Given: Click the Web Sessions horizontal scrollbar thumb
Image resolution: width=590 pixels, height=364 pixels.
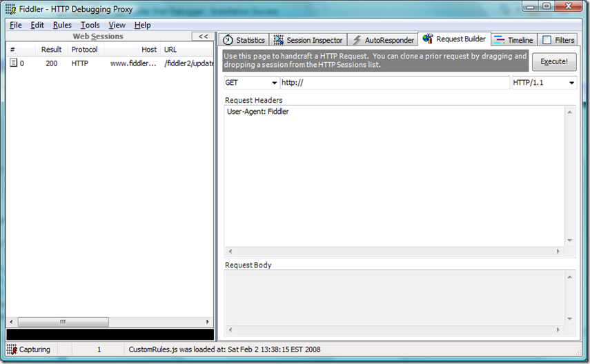Looking at the screenshot, I should click(x=63, y=322).
